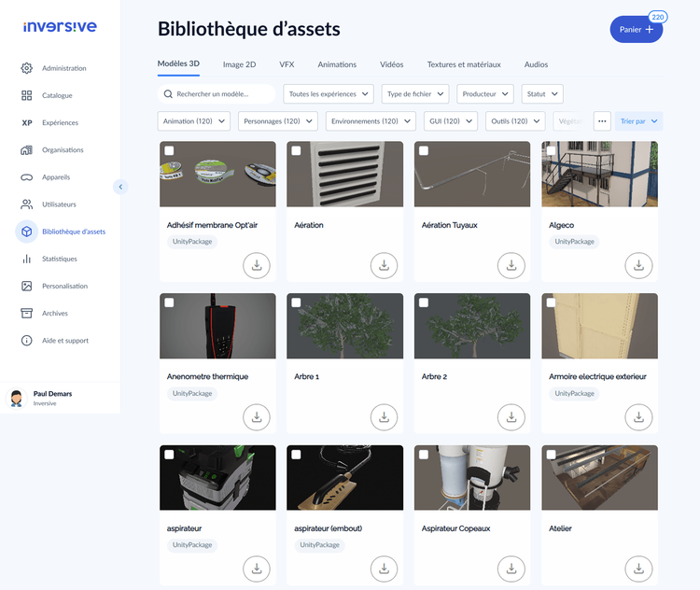This screenshot has width=700, height=590.
Task: Open the Trier par sort dropdown
Action: [x=638, y=121]
